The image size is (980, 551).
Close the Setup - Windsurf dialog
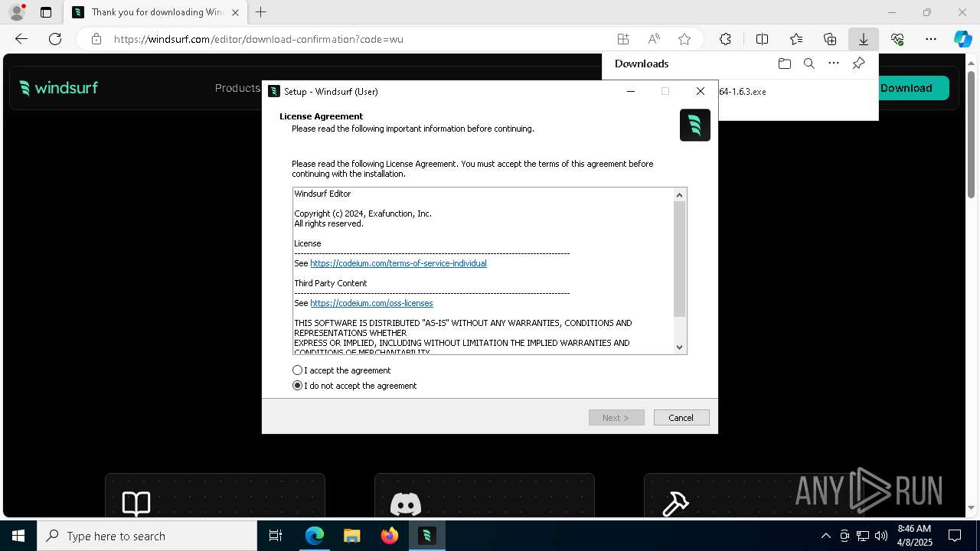tap(700, 91)
